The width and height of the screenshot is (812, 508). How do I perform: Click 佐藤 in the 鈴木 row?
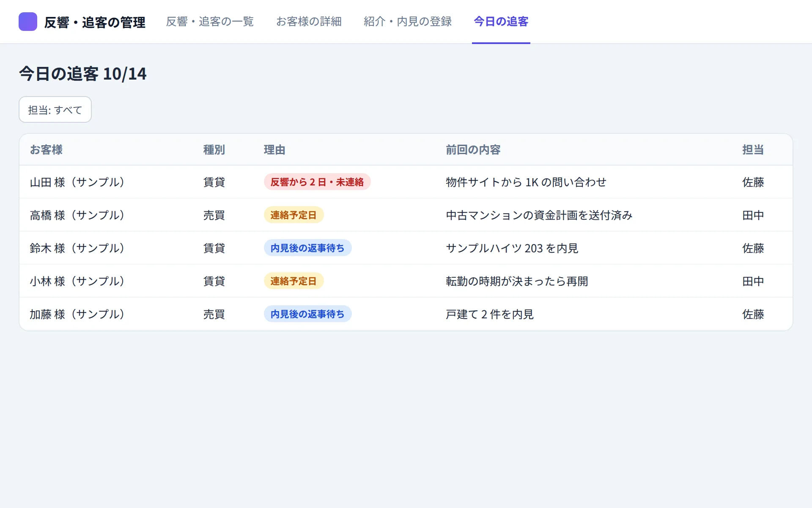(x=753, y=248)
